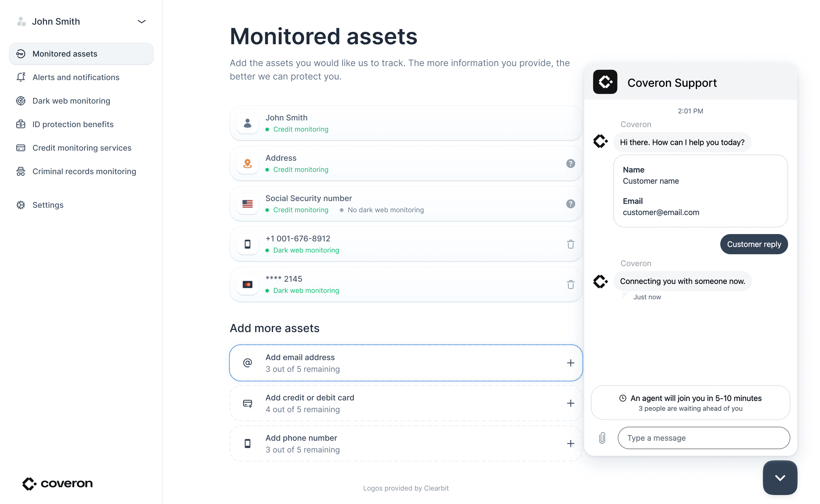Click the John Smith profile avatar icon
Image resolution: width=820 pixels, height=504 pixels.
pos(21,22)
